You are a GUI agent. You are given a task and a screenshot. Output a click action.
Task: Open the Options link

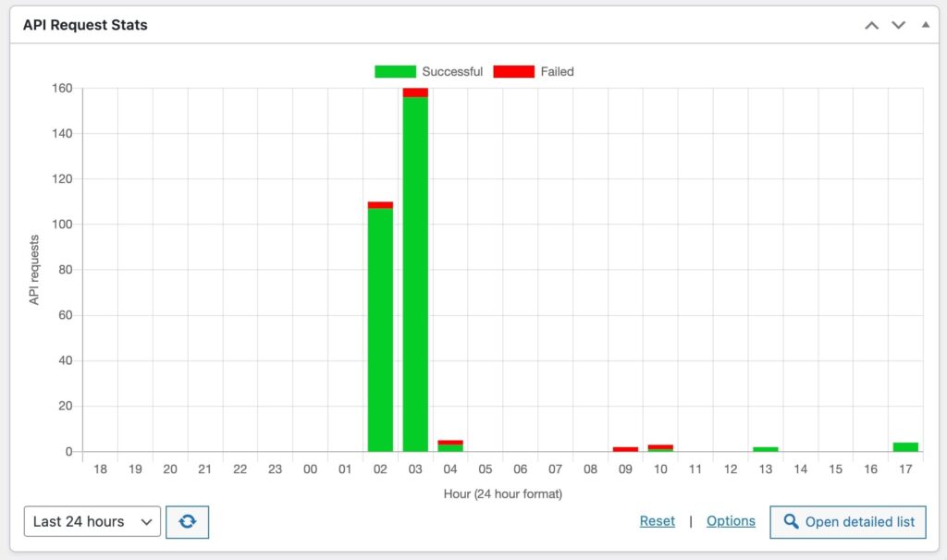click(731, 521)
